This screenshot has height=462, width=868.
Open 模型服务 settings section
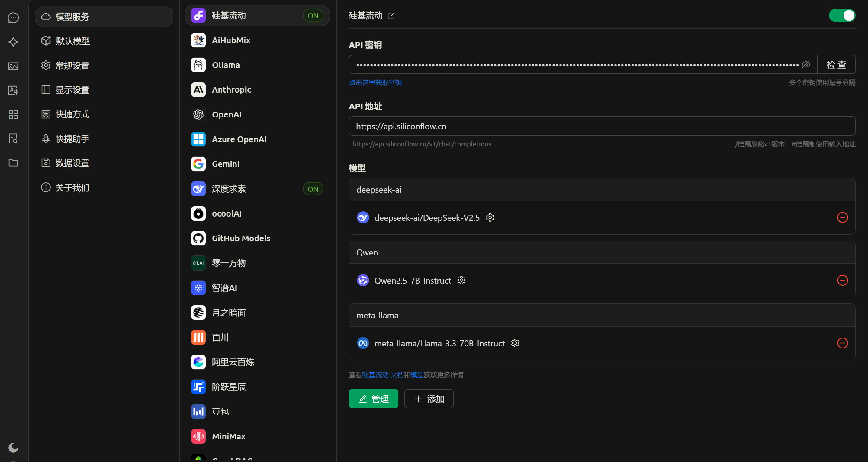(x=104, y=17)
